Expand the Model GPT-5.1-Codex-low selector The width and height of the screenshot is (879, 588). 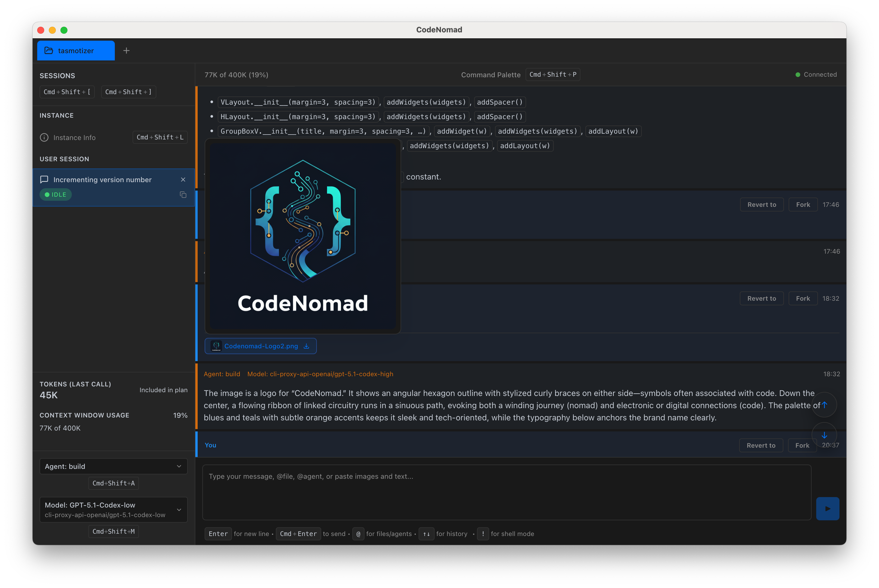(113, 510)
